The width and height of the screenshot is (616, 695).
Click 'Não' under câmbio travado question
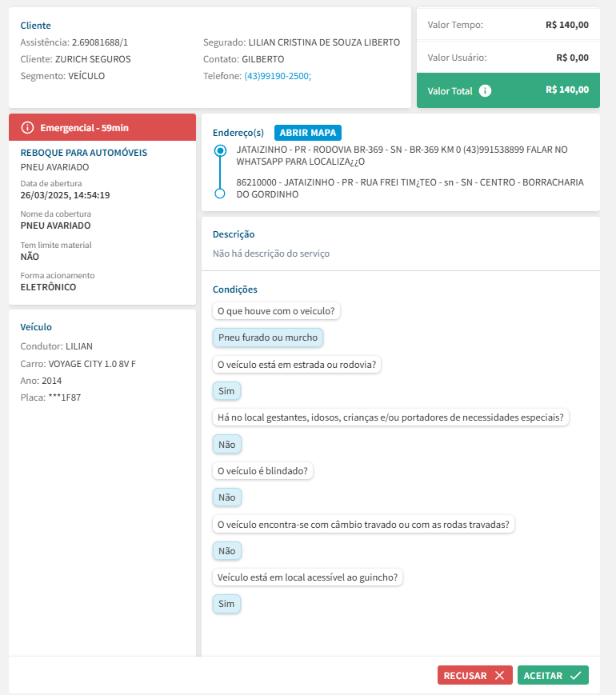coord(226,551)
